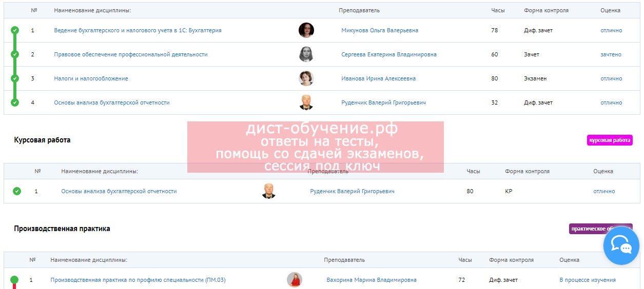Click зачтено grade for Правовое обеспечение
The width and height of the screenshot is (644, 289).
click(x=611, y=54)
